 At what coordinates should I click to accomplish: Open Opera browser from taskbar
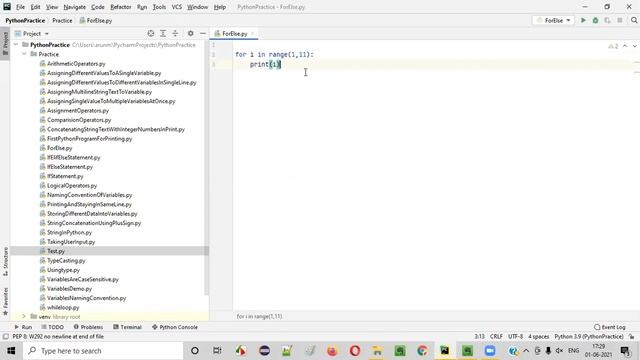pos(355,351)
